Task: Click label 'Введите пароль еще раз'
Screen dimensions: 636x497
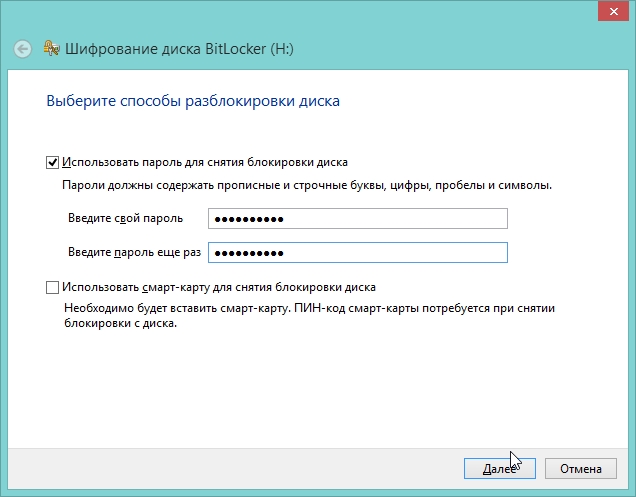Action: coord(134,252)
